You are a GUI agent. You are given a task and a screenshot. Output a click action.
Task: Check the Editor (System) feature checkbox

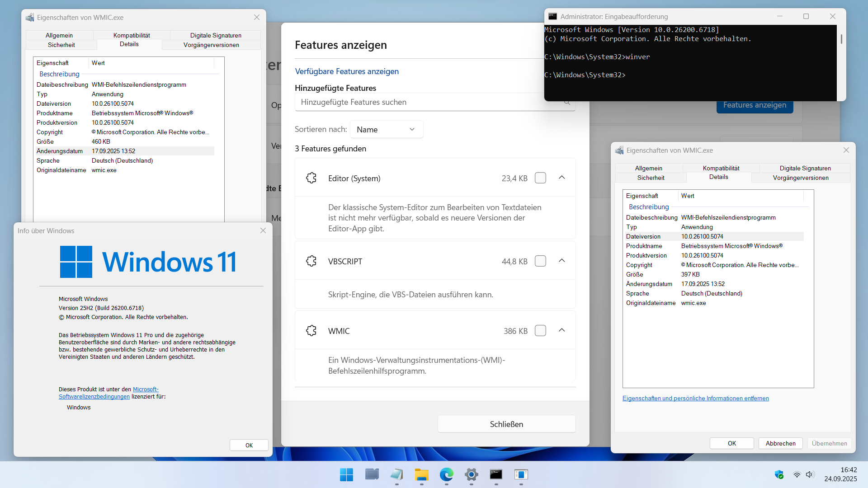(x=540, y=178)
